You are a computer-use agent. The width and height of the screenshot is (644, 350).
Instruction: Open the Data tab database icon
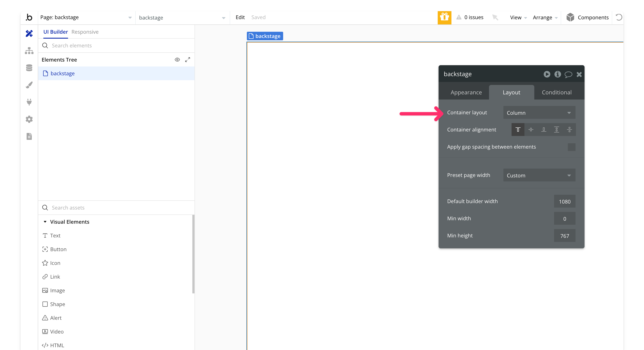(29, 68)
